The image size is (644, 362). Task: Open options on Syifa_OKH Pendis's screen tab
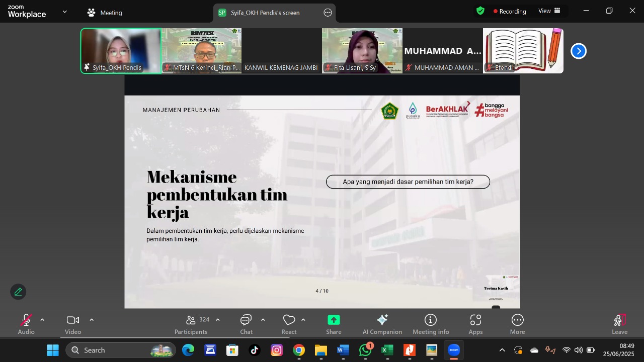click(328, 13)
